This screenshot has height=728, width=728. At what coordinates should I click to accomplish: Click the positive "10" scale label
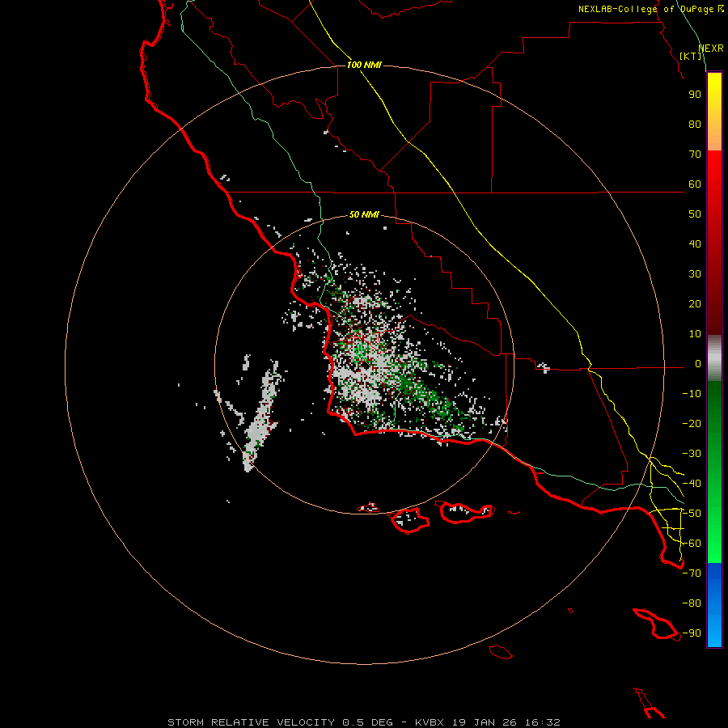click(695, 334)
